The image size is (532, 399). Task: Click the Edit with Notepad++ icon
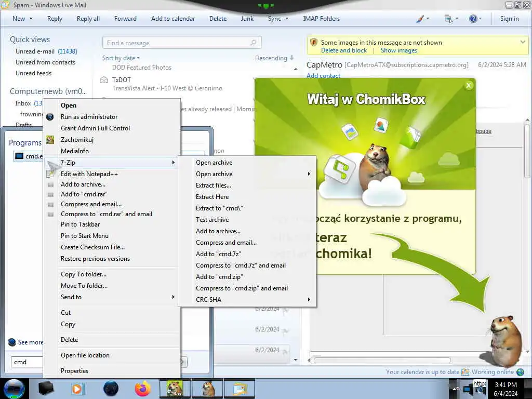click(50, 174)
